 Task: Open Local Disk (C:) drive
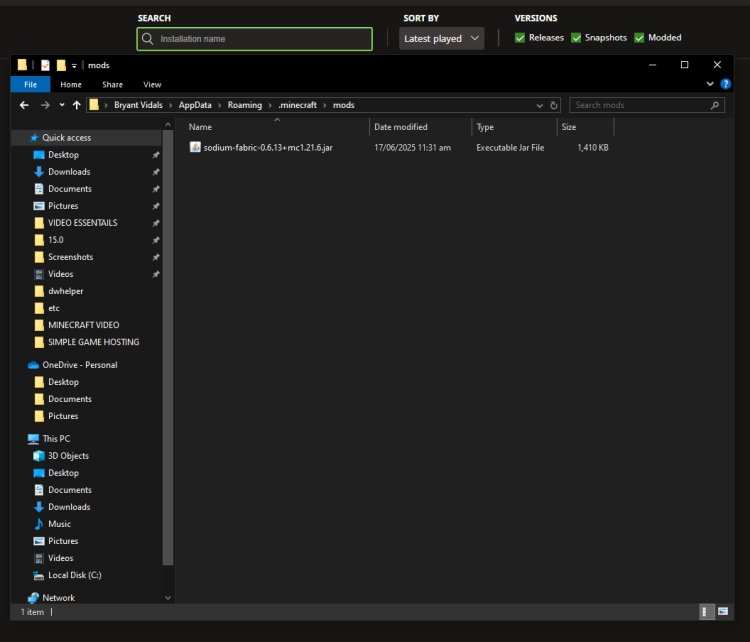[x=75, y=575]
